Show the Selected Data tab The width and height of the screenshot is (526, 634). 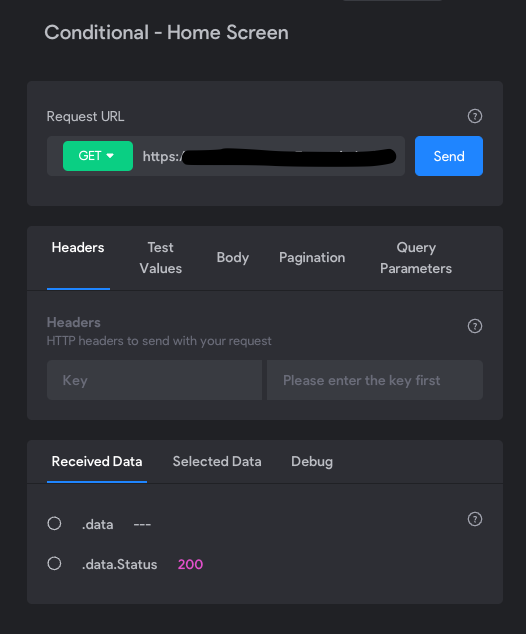pyautogui.click(x=217, y=462)
